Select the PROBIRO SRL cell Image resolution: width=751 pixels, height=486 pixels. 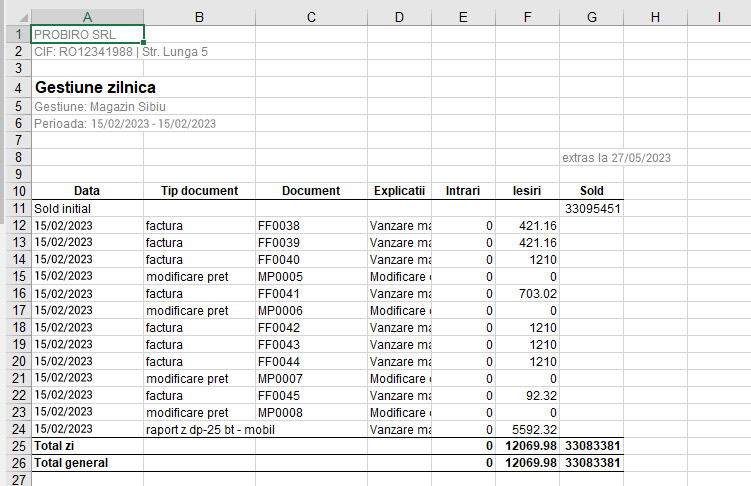pos(87,34)
